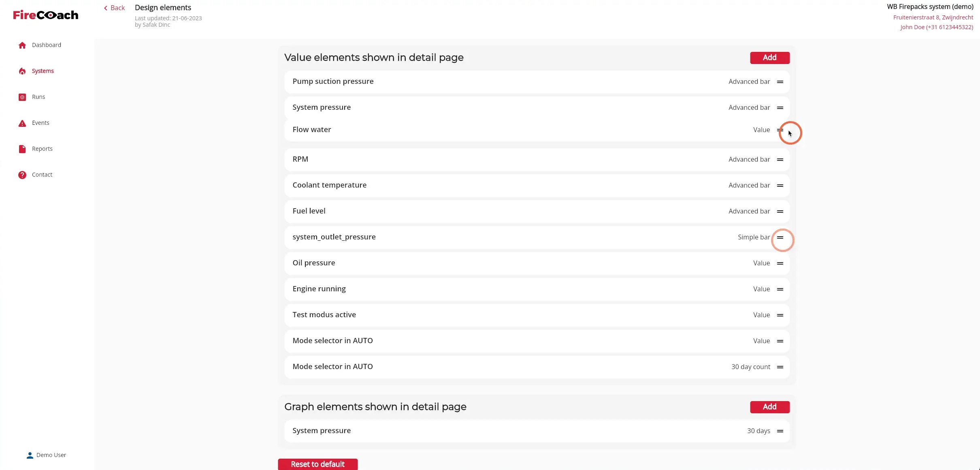The width and height of the screenshot is (980, 470).
Task: Add a new graph element
Action: tap(769, 407)
